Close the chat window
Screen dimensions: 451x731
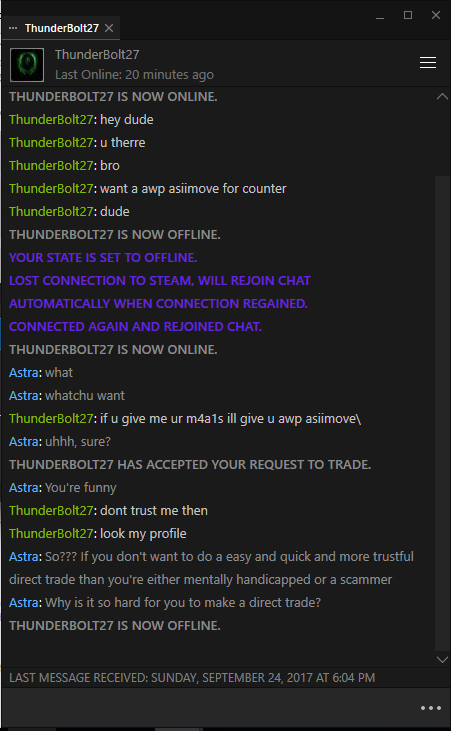pos(436,15)
